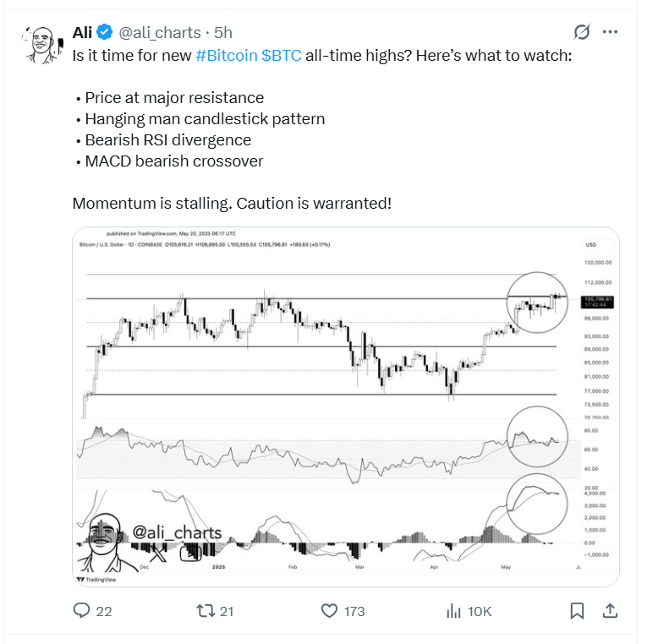Repost the tweet using the retweet icon

[x=204, y=610]
